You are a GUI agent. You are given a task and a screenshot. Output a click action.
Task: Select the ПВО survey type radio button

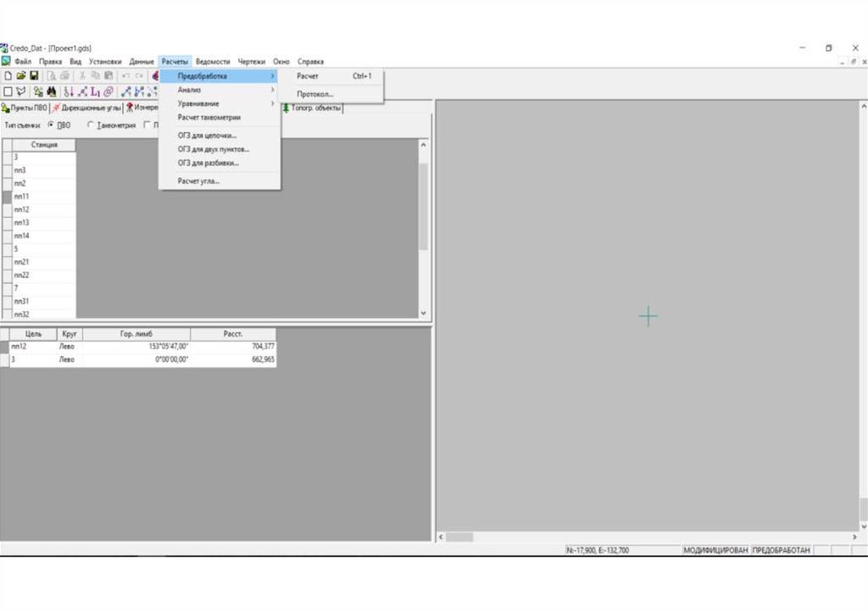[51, 125]
